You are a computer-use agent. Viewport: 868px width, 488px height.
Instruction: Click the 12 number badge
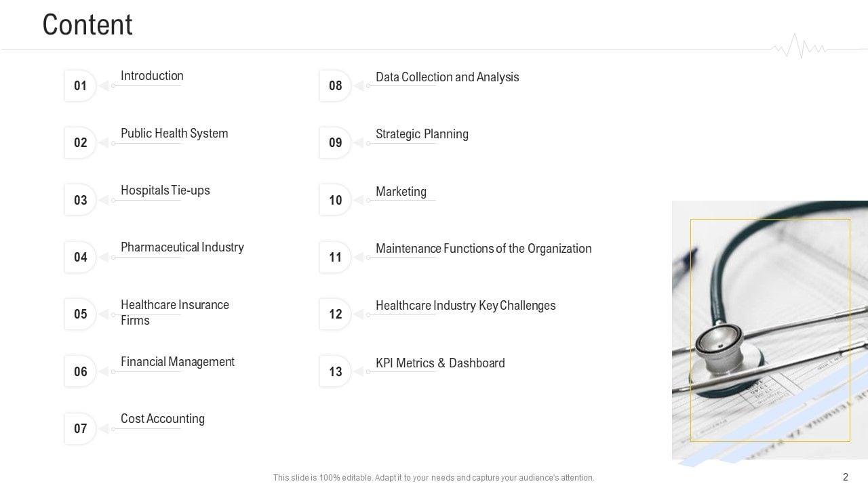[x=336, y=314]
